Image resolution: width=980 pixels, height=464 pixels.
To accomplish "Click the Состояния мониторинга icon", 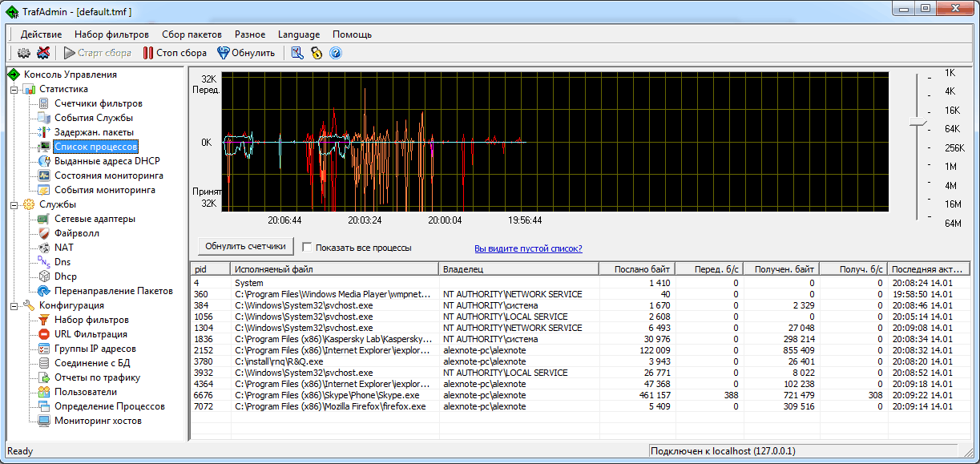I will (x=44, y=176).
